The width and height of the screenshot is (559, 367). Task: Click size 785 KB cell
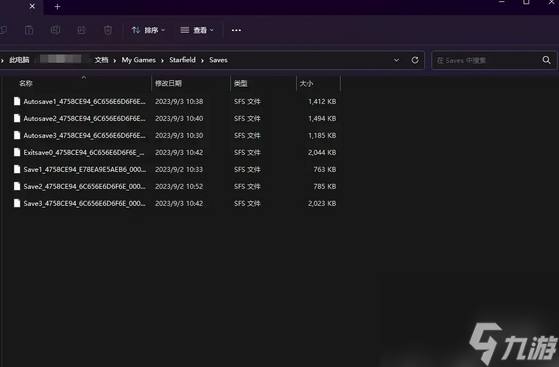tap(325, 187)
